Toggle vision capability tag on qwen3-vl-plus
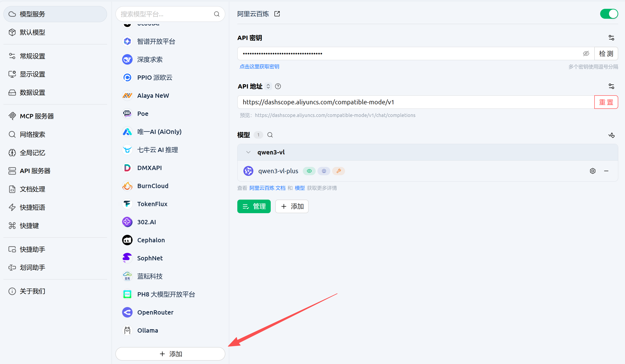The height and width of the screenshot is (364, 625). click(309, 171)
